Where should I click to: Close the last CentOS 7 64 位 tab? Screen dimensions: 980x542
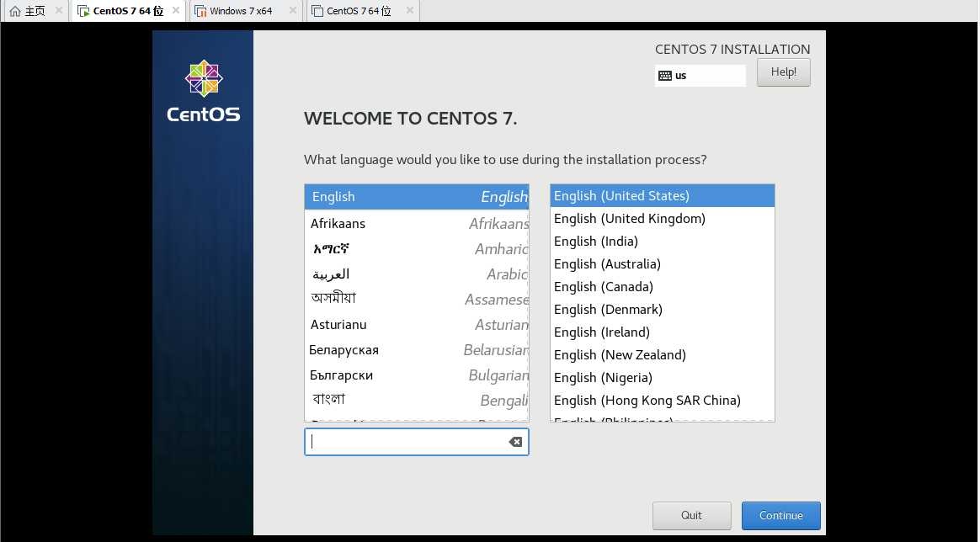(409, 11)
